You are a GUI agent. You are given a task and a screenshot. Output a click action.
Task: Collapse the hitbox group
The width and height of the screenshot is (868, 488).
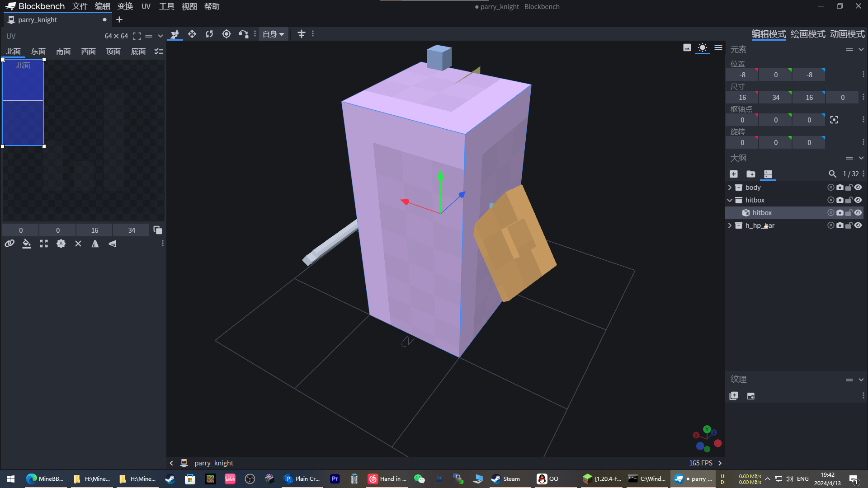point(730,200)
